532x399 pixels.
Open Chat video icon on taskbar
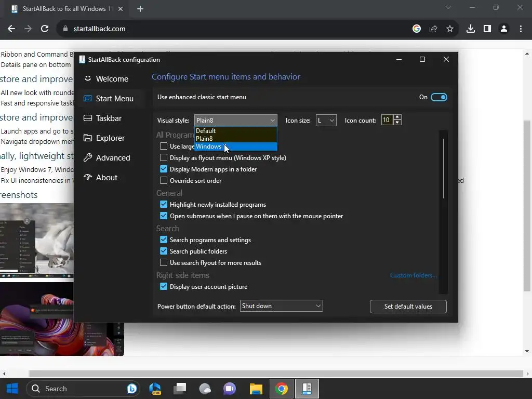[x=230, y=389]
